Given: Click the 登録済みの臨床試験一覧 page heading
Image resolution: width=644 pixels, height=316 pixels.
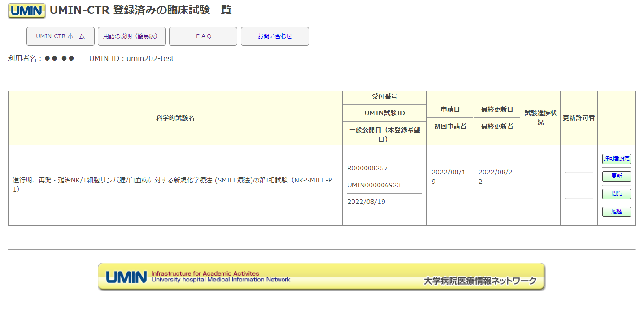Looking at the screenshot, I should pos(172,10).
